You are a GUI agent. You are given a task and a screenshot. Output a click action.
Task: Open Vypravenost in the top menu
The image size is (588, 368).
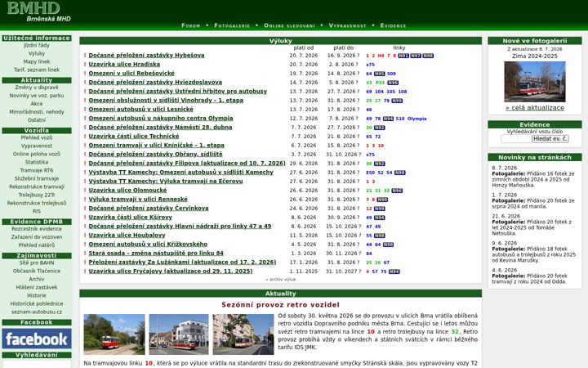coord(347,25)
